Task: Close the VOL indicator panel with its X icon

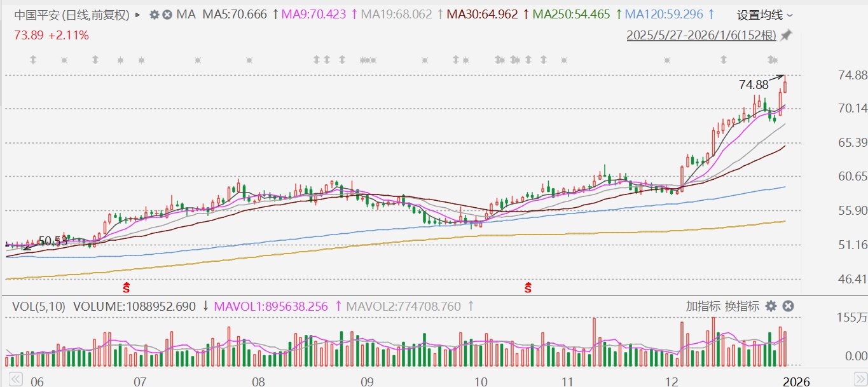Action: pos(788,306)
